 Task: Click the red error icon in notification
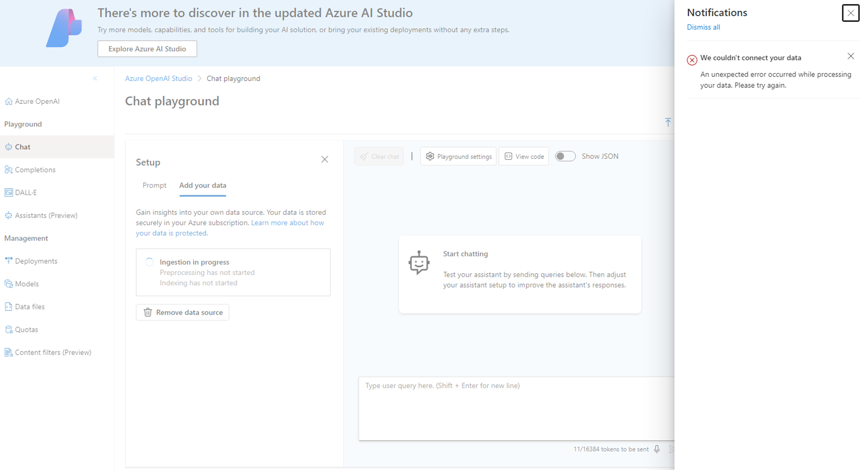pos(692,60)
